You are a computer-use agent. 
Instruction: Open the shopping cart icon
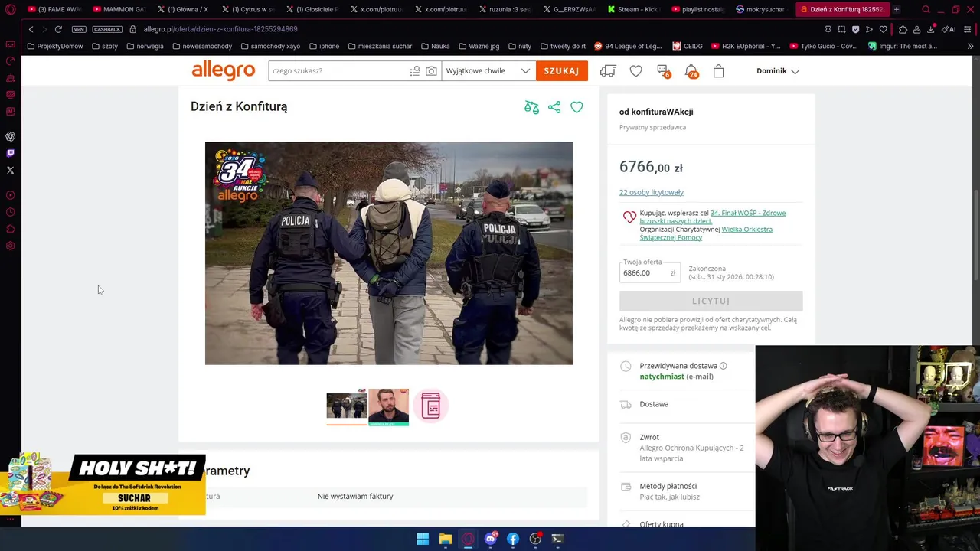(718, 70)
